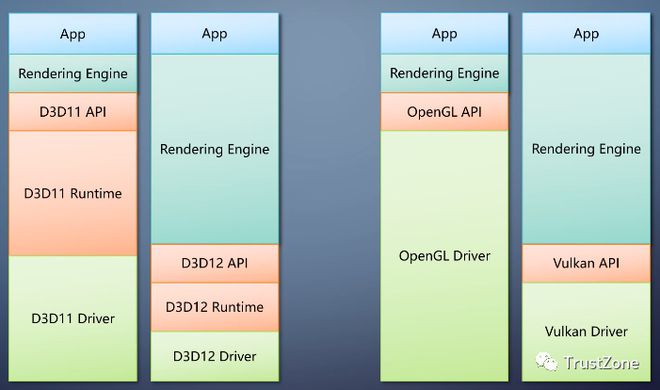Select the D3D12 Driver block
660x390 pixels.
pyautogui.click(x=215, y=356)
